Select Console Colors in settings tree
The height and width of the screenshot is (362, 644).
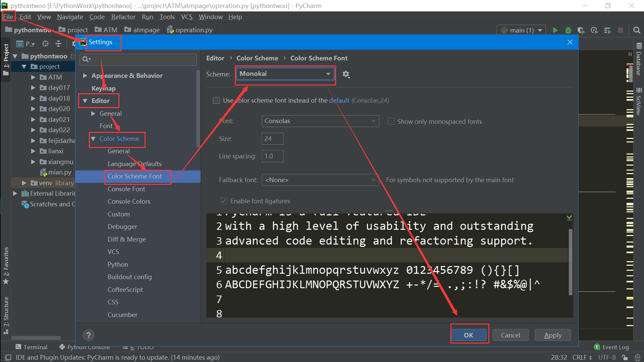(x=129, y=202)
